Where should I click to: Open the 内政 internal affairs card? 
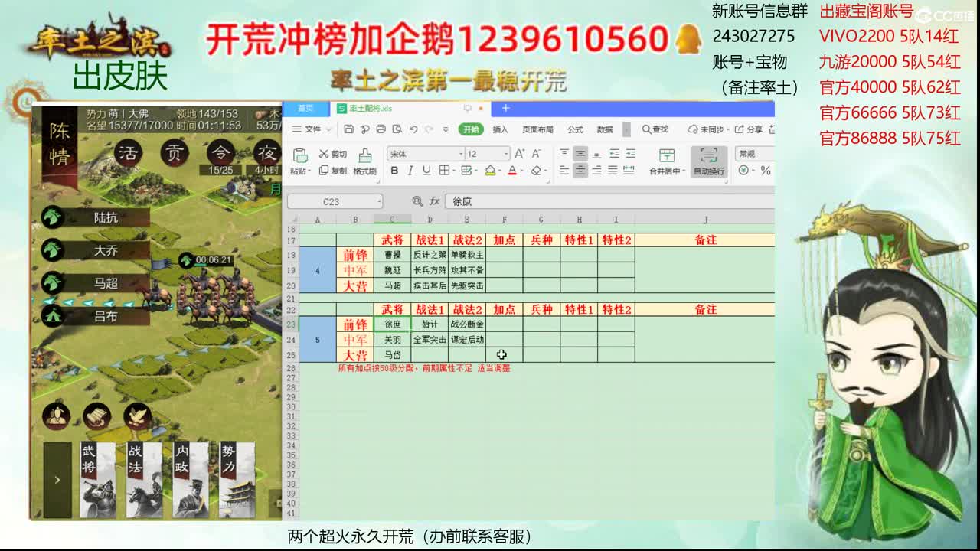191,480
